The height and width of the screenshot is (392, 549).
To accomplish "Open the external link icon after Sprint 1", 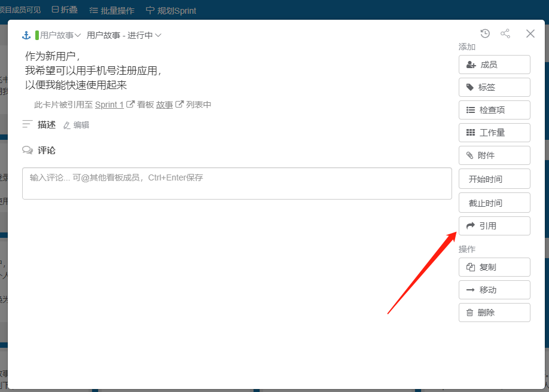I will 130,105.
